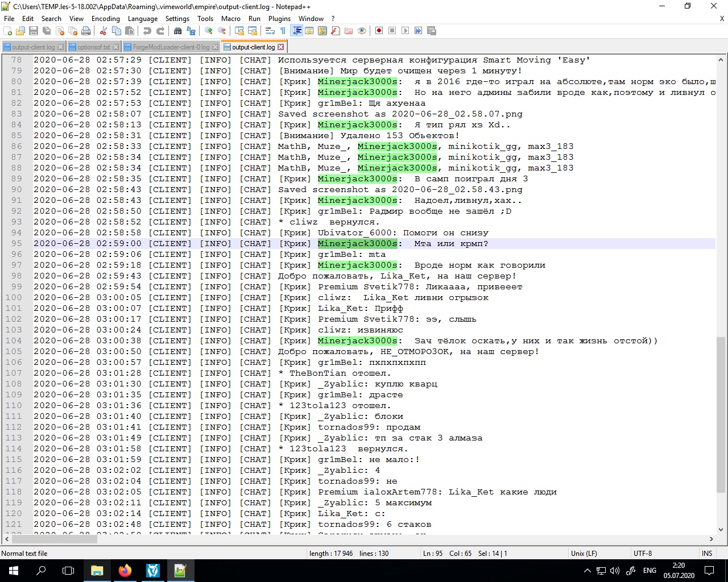The height and width of the screenshot is (582, 728).
Task: Click line number 104 in the margin
Action: pos(14,340)
